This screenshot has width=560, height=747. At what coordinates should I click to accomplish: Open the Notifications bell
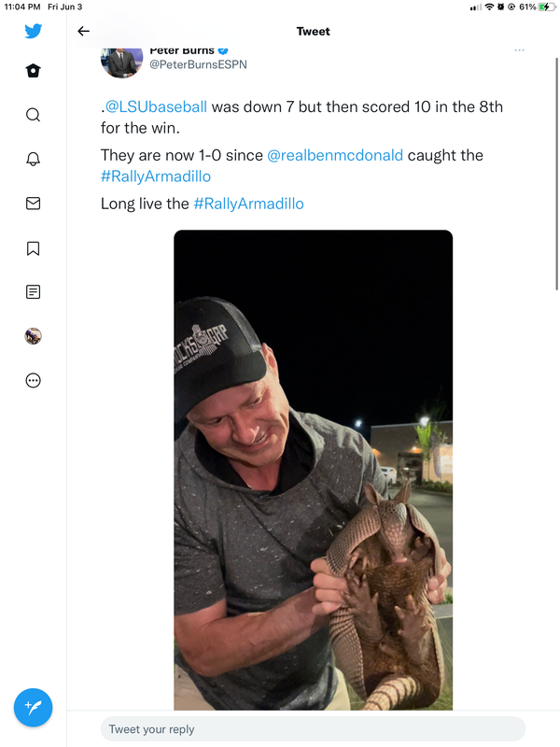pos(33,159)
